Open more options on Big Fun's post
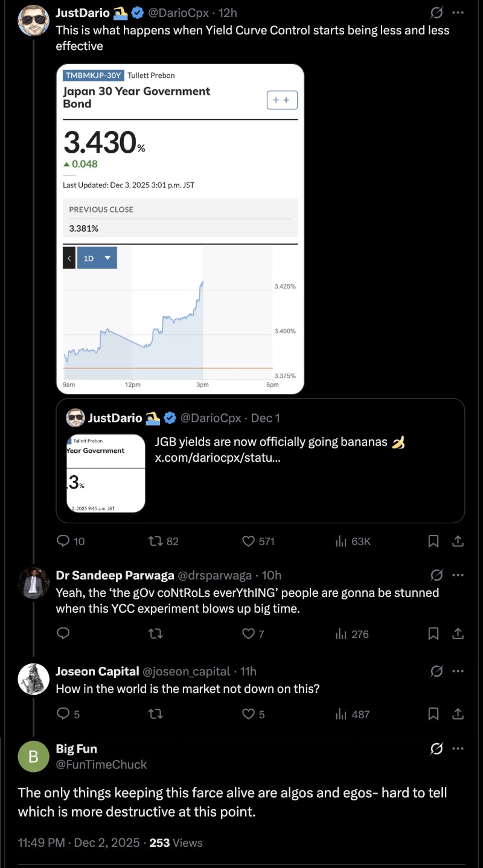 (458, 749)
